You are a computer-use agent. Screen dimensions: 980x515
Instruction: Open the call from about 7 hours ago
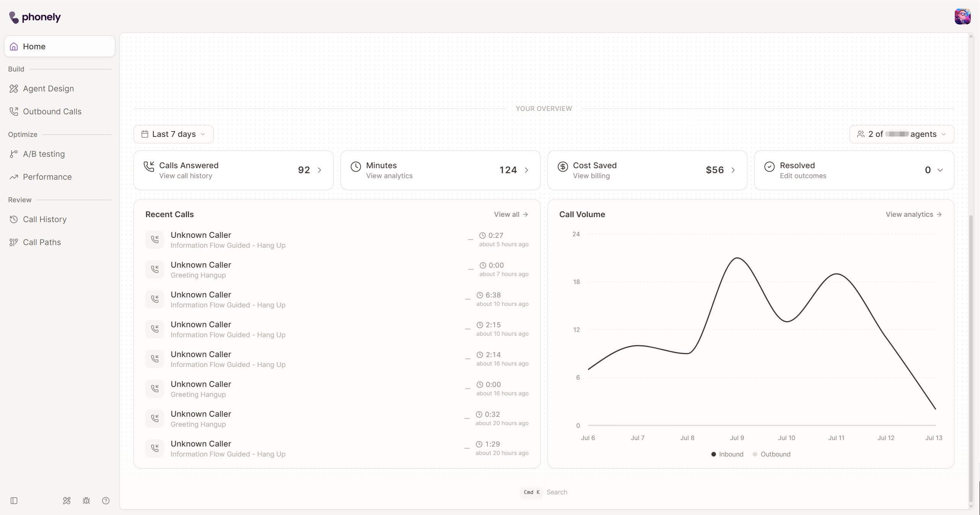(x=337, y=270)
